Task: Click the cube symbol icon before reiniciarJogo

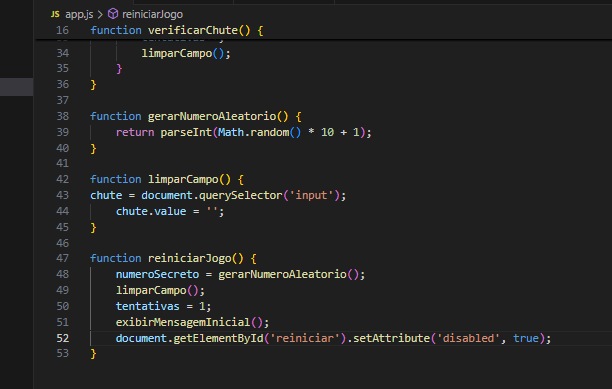Action: pos(113,14)
